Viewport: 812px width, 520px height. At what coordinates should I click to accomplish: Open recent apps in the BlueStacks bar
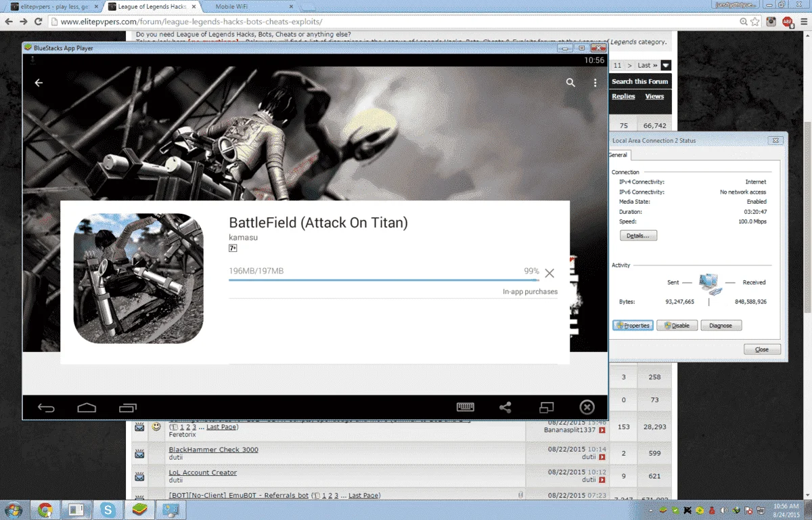coord(127,408)
